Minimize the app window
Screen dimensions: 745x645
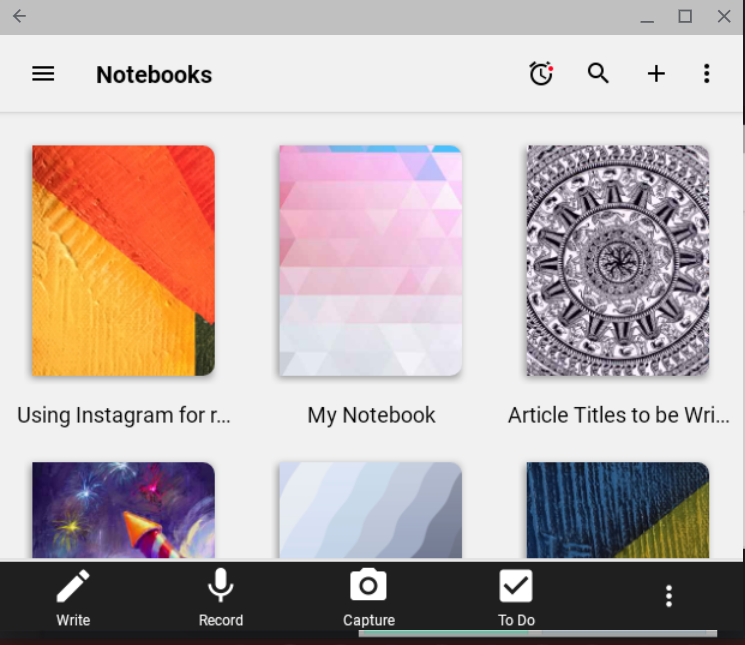647,20
